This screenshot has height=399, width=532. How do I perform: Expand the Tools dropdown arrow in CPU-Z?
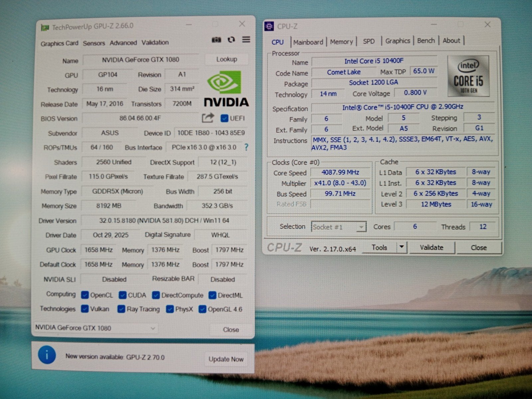coord(402,247)
